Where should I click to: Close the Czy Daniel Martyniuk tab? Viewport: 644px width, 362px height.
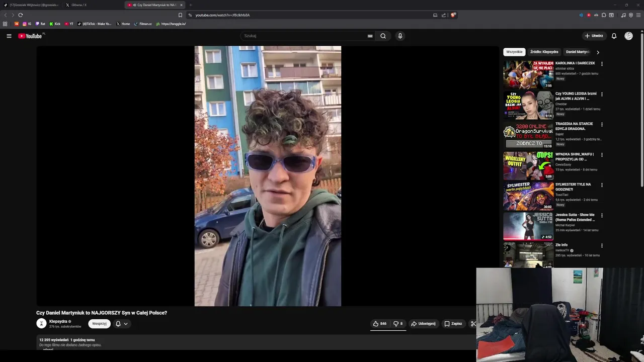tap(182, 5)
